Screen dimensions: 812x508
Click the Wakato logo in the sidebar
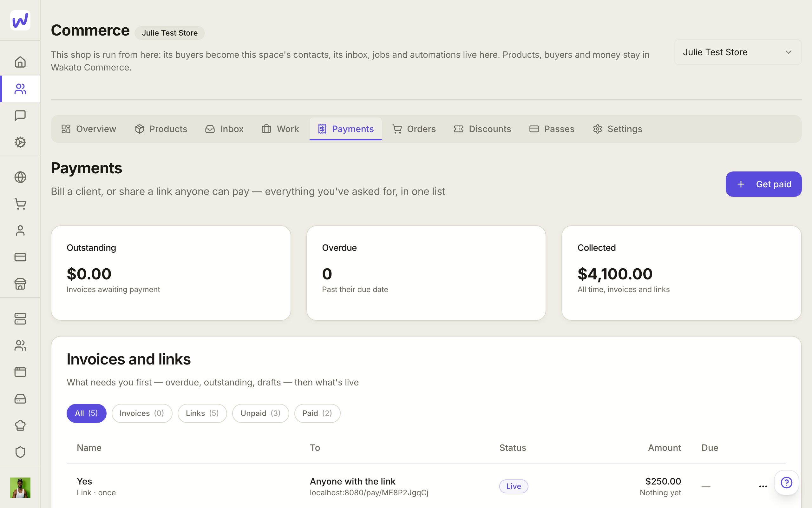pos(20,20)
